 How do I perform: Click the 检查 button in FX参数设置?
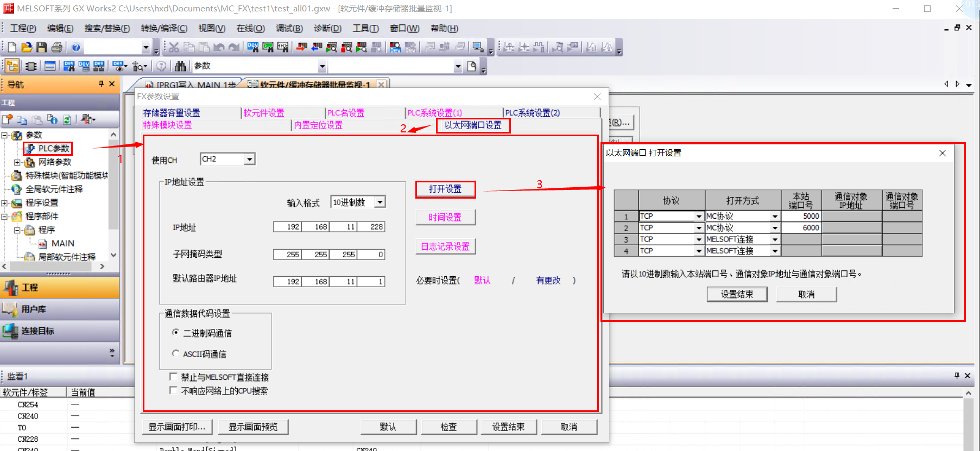point(449,427)
